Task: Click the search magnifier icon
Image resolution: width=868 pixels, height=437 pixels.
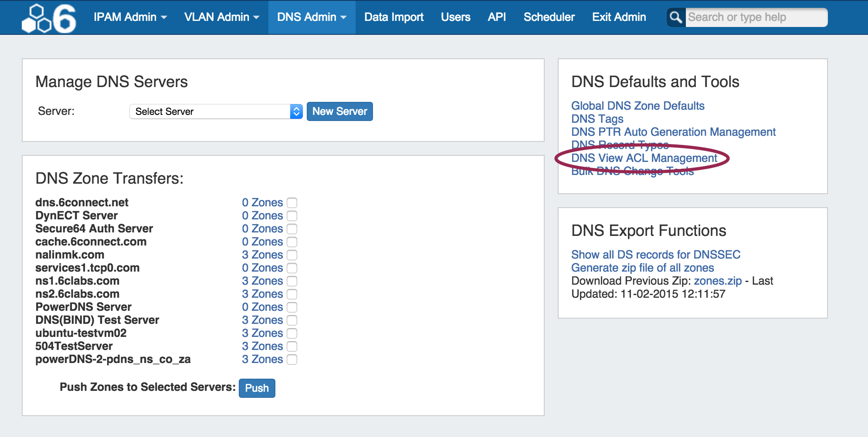Action: pos(676,17)
